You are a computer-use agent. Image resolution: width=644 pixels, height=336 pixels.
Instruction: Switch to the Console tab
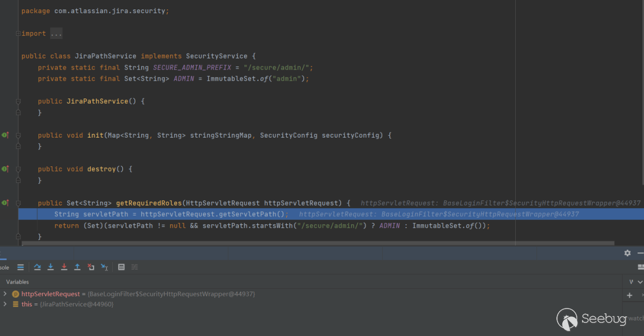[x=5, y=267]
